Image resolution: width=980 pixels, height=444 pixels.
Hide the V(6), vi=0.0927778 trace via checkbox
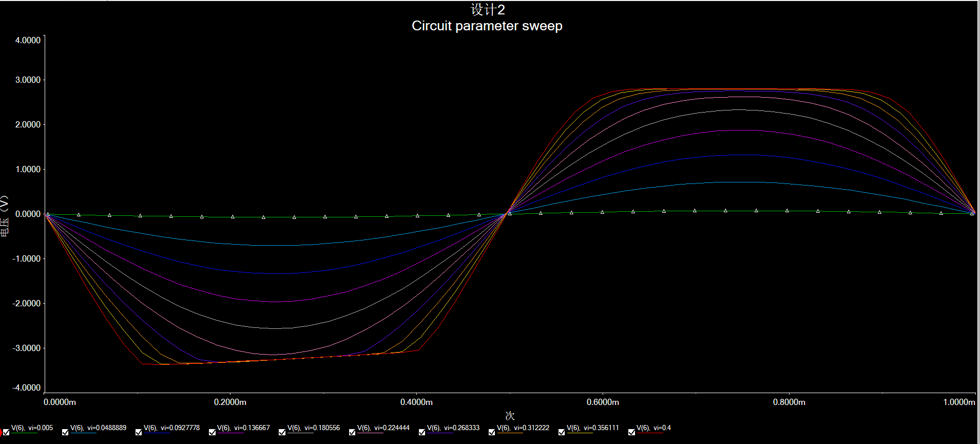(x=139, y=432)
